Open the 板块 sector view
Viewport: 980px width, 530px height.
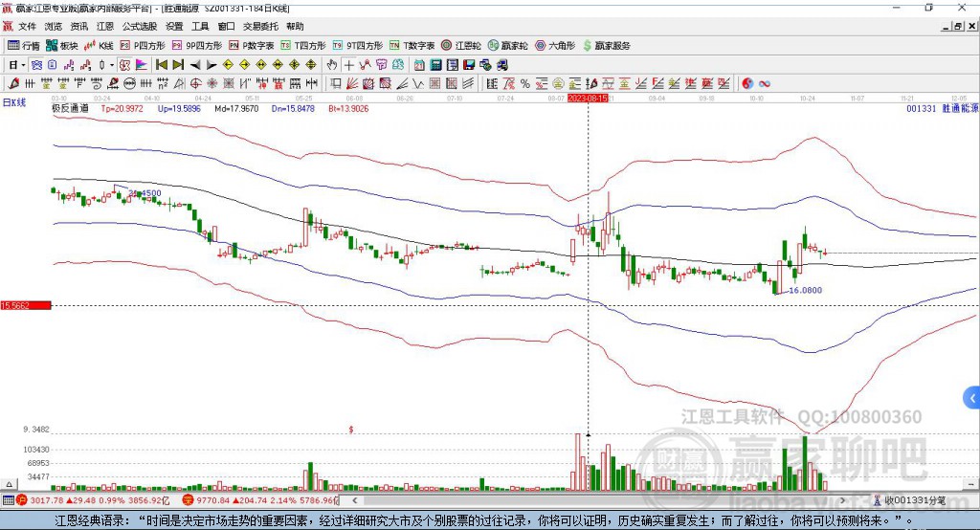click(x=62, y=46)
